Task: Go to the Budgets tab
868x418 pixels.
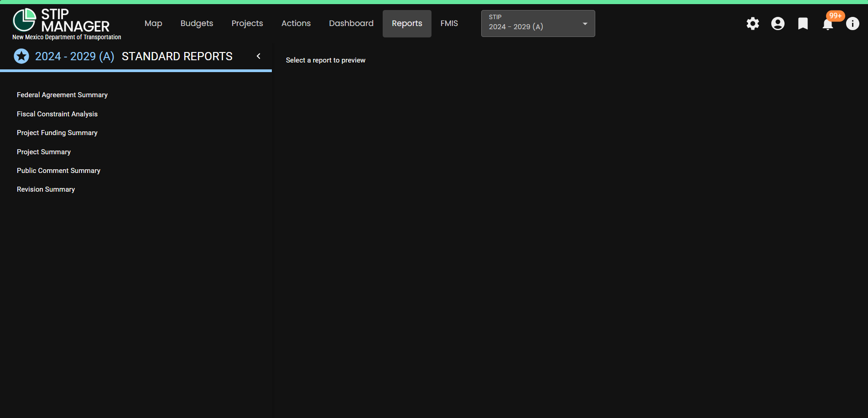Action: 197,23
